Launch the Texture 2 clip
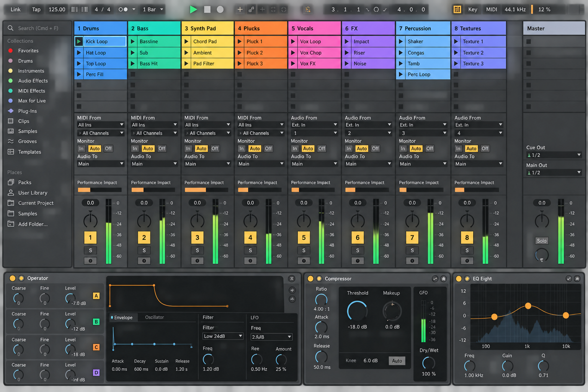The height and width of the screenshot is (392, 588). [x=456, y=53]
